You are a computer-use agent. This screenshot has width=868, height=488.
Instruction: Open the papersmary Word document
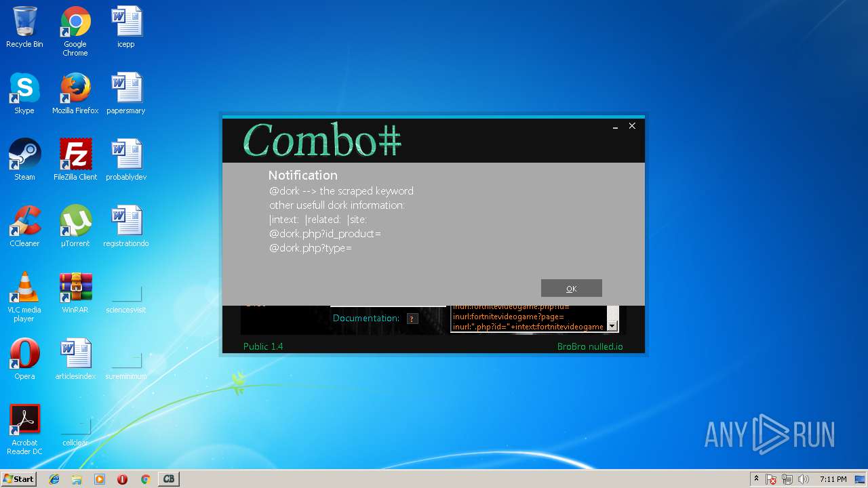coord(126,94)
